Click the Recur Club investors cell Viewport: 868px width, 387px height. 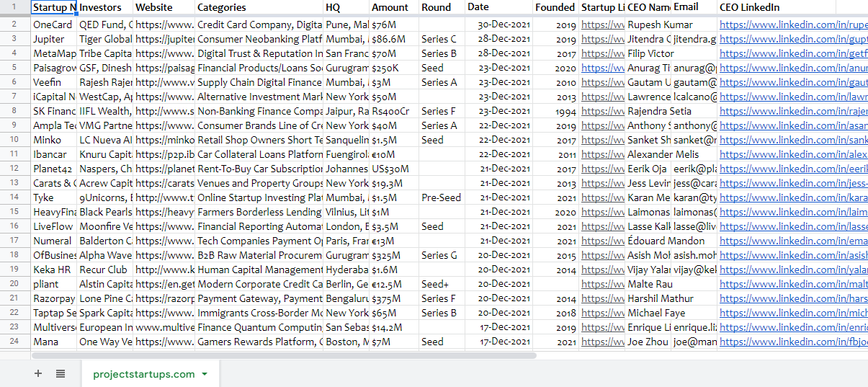point(105,270)
